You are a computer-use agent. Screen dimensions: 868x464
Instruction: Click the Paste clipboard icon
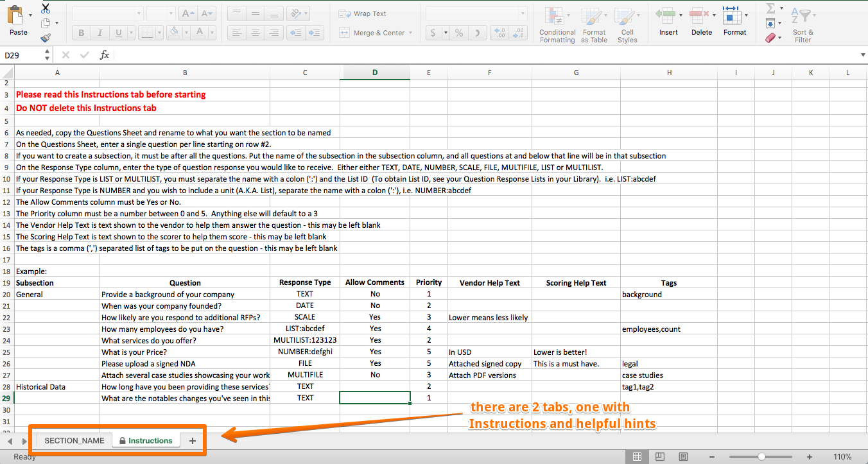tap(15, 14)
